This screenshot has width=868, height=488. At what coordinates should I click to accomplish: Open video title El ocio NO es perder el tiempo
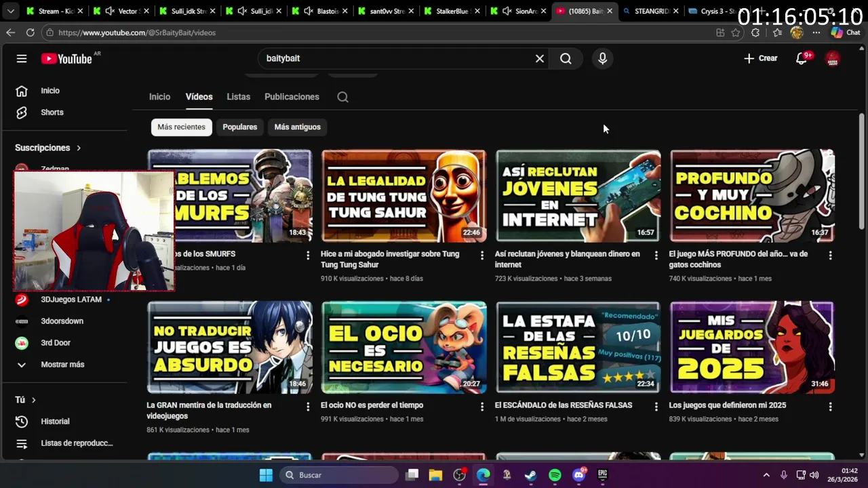372,405
